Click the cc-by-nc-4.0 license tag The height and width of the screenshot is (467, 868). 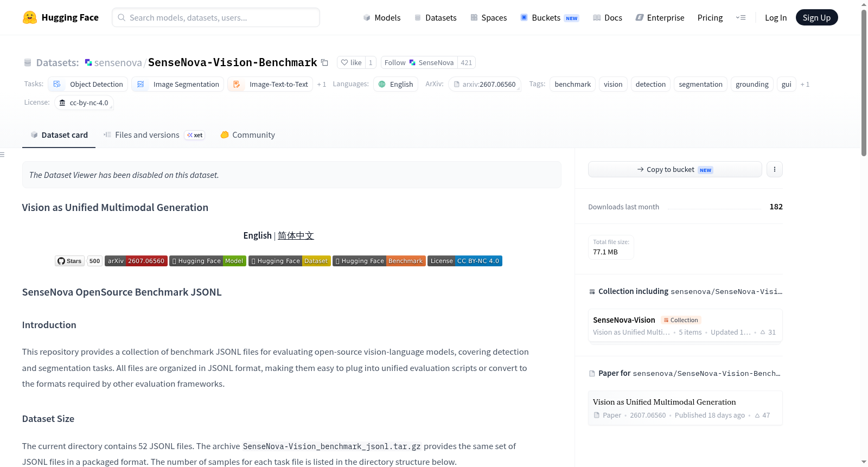pyautogui.click(x=84, y=103)
